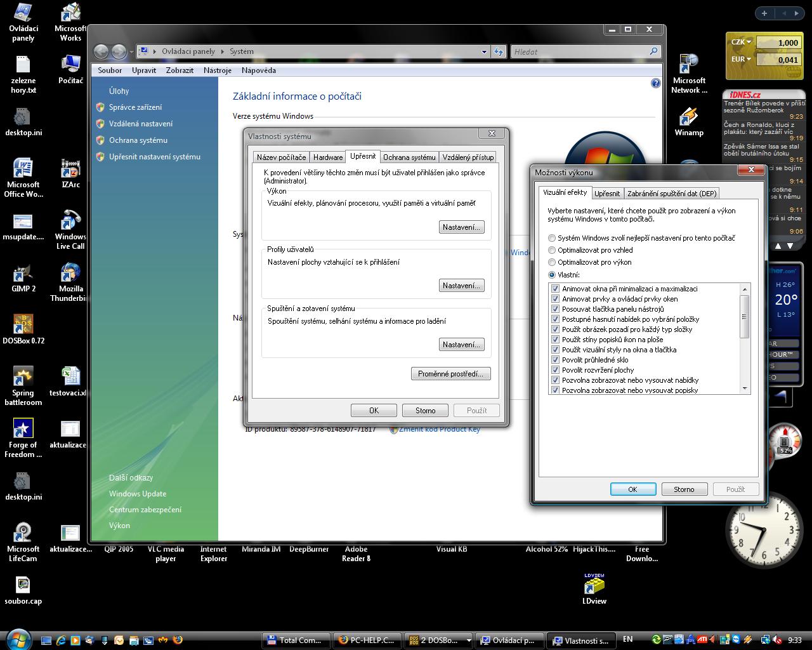Open the 'Nástroje' menu
The width and height of the screenshot is (812, 650).
[217, 70]
